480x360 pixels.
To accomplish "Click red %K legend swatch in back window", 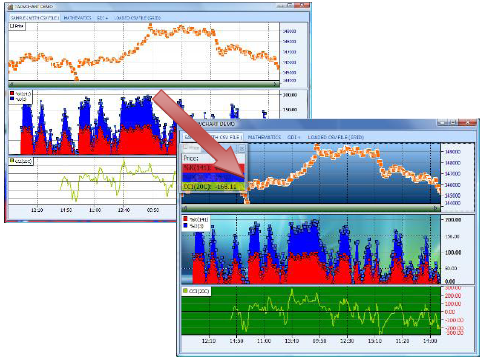I will (x=12, y=94).
